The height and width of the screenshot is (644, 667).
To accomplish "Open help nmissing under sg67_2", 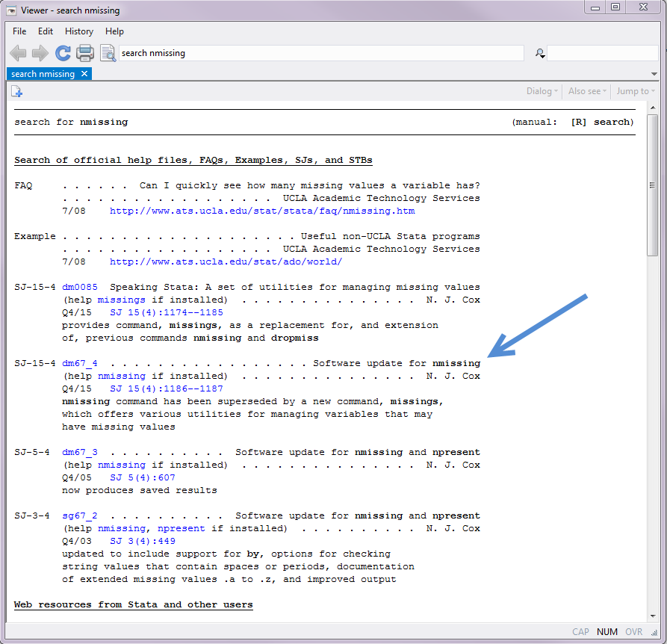I will click(123, 529).
